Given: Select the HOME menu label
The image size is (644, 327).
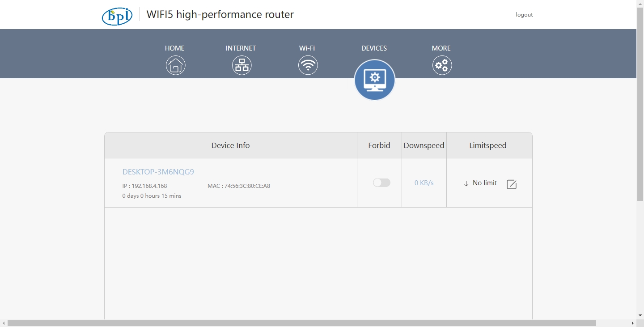Looking at the screenshot, I should pos(174,48).
